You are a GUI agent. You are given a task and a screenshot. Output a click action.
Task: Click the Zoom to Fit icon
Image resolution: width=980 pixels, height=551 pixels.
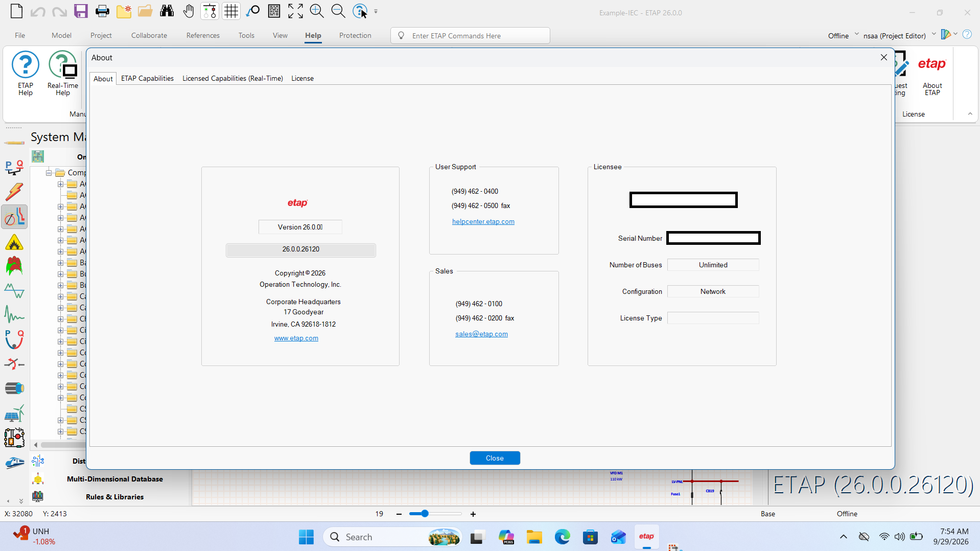(295, 11)
